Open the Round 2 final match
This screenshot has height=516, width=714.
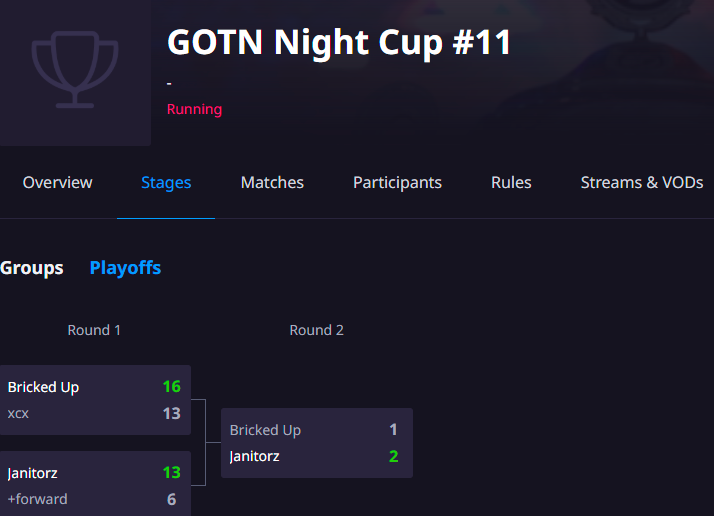tap(317, 443)
